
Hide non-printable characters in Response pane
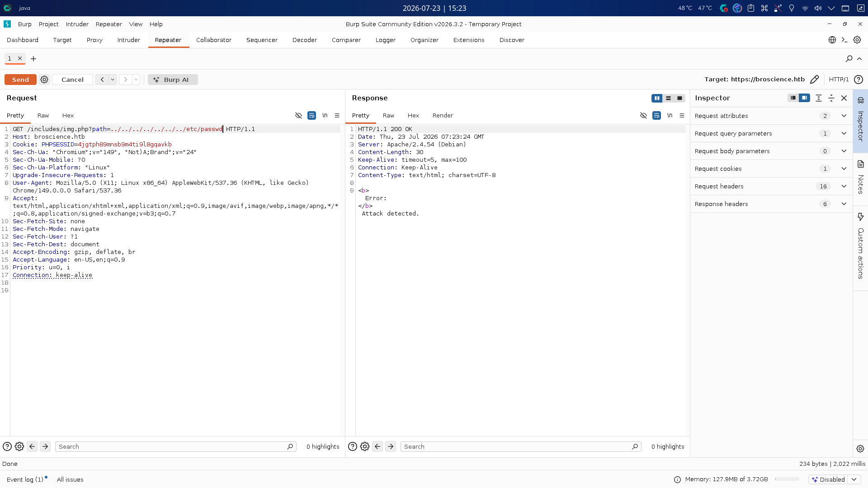coord(643,116)
